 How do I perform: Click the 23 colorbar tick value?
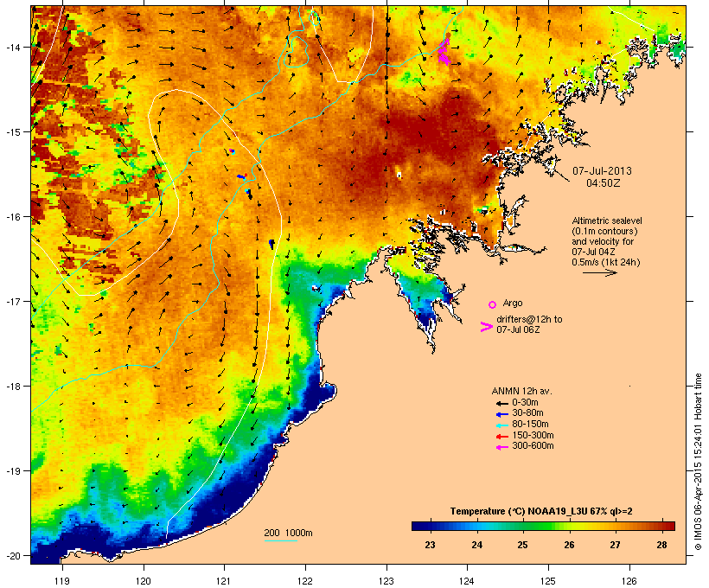coord(430,545)
